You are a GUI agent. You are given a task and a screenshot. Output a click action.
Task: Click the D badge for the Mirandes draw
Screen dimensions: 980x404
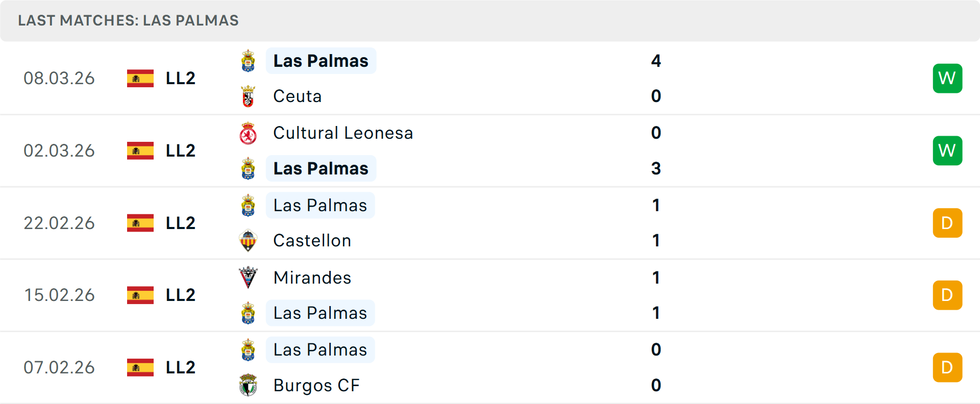pyautogui.click(x=947, y=295)
